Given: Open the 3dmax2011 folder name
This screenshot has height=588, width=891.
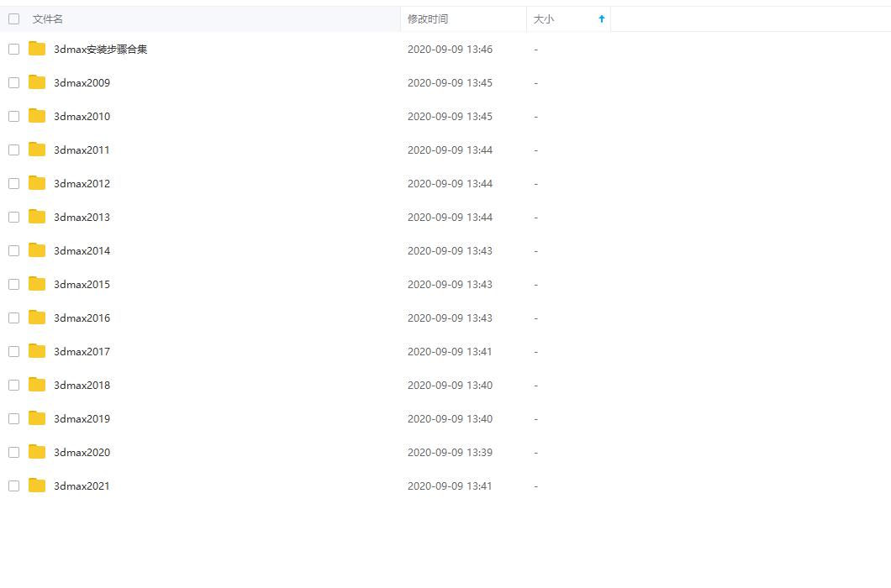Looking at the screenshot, I should coord(82,150).
